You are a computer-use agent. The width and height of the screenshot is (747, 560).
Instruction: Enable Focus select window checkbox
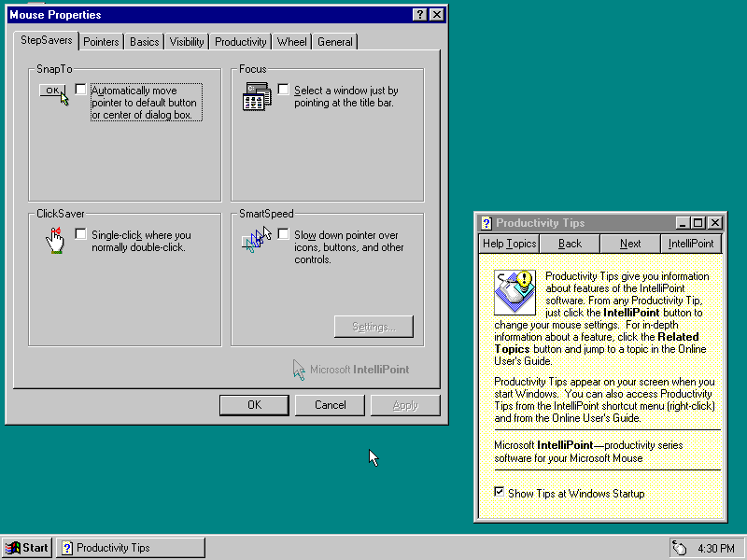(x=283, y=89)
